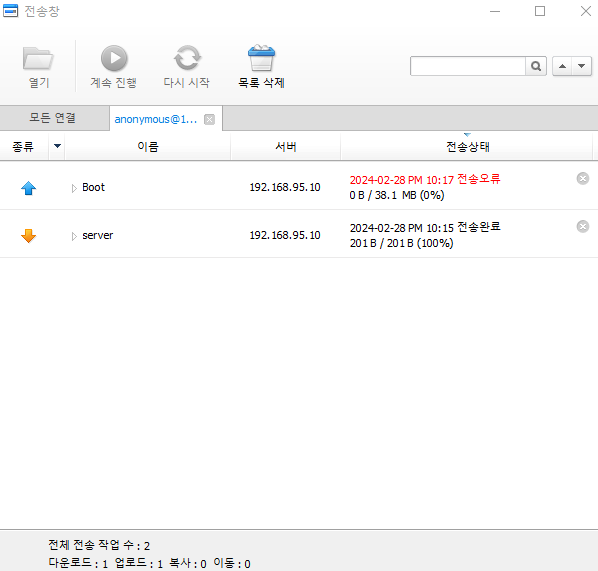Click the 열기 folder icon
This screenshot has width=598, height=571.
[38, 58]
